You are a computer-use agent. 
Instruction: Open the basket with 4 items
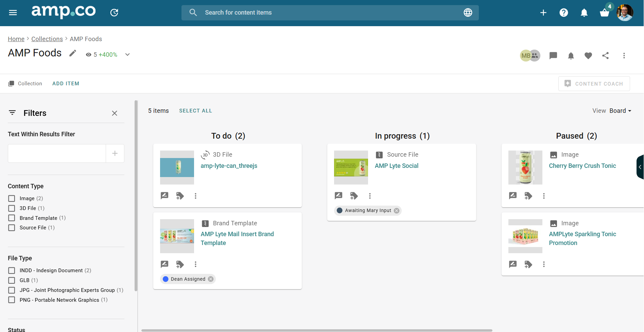[x=605, y=13]
